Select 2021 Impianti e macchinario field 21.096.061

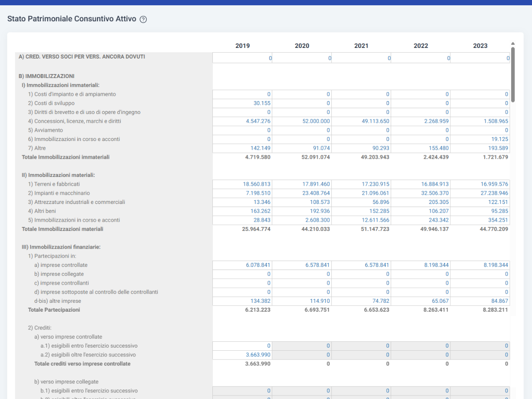(361, 193)
